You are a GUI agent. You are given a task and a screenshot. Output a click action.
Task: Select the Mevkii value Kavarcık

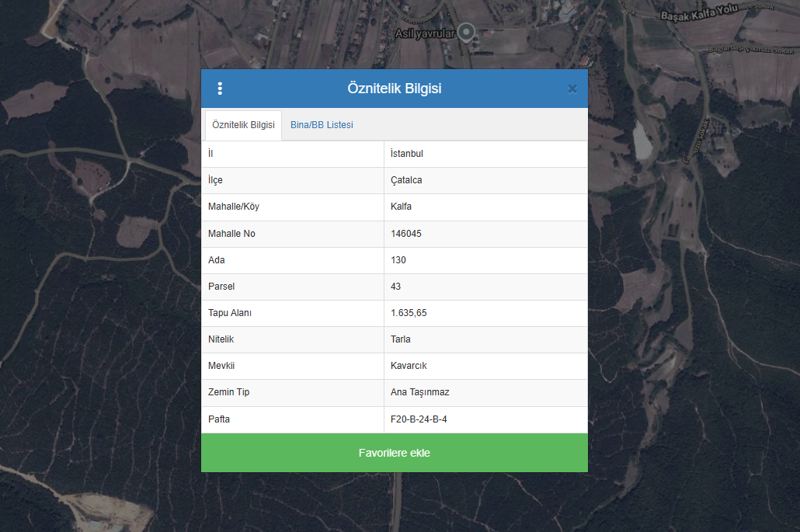[409, 366]
